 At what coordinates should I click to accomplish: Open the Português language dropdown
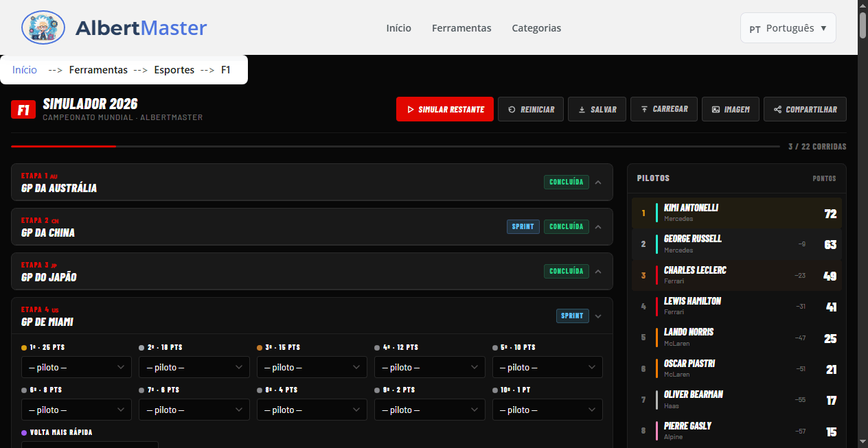click(788, 27)
